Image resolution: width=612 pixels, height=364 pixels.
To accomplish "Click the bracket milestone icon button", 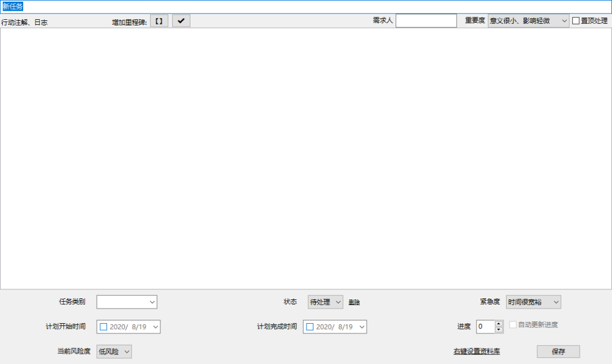I will click(x=159, y=21).
